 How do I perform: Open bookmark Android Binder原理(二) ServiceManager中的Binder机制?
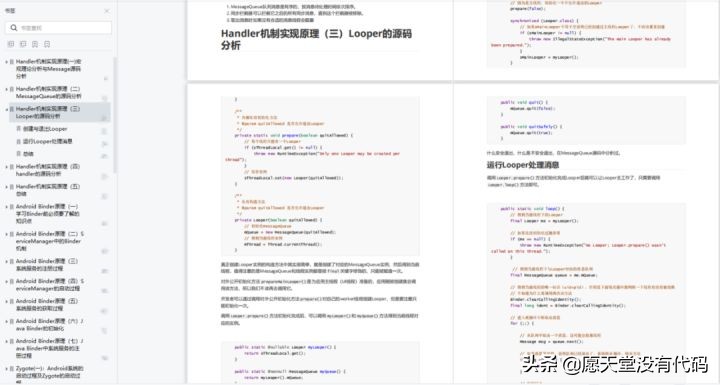50,241
